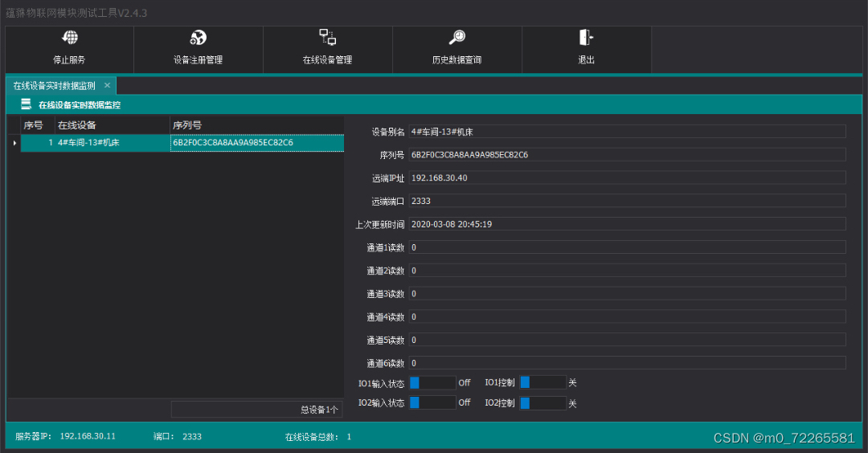This screenshot has width=868, height=453.
Task: Click the 通道1读数 field
Action: (627, 247)
